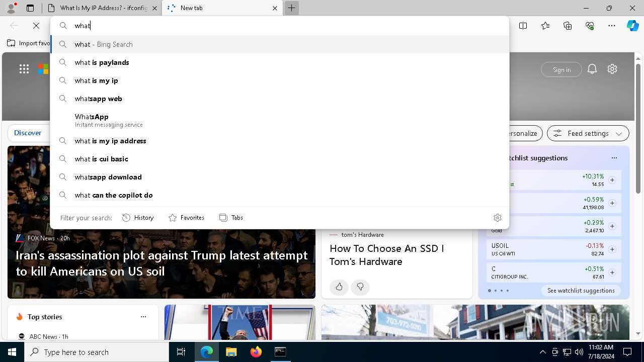Open clock showing 11:02 AM

click(601, 352)
